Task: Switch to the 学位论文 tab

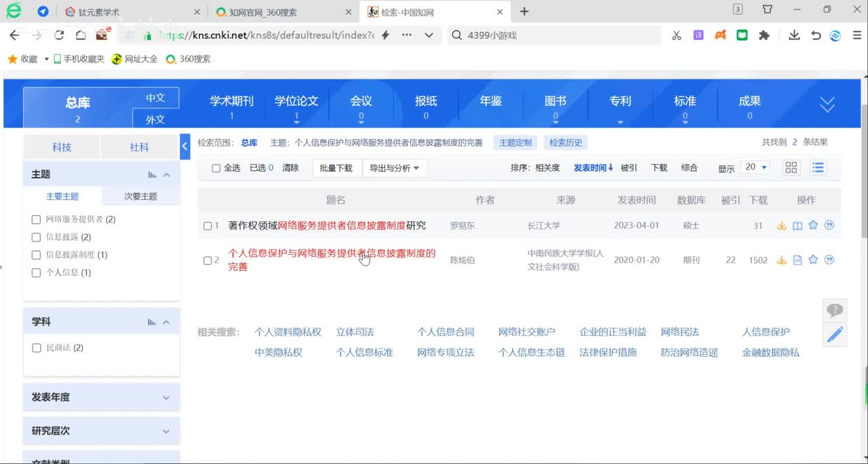Action: click(296, 102)
